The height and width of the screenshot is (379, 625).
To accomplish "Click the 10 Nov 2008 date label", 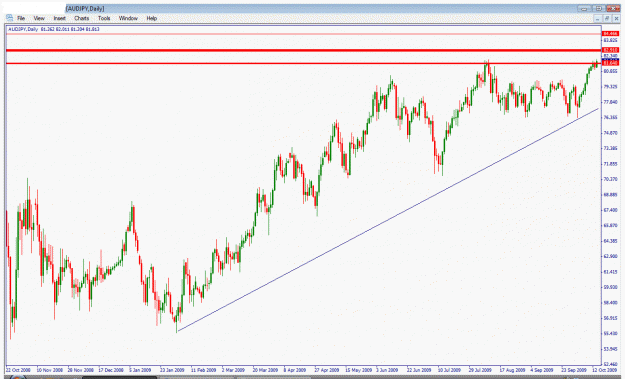I will (49, 370).
